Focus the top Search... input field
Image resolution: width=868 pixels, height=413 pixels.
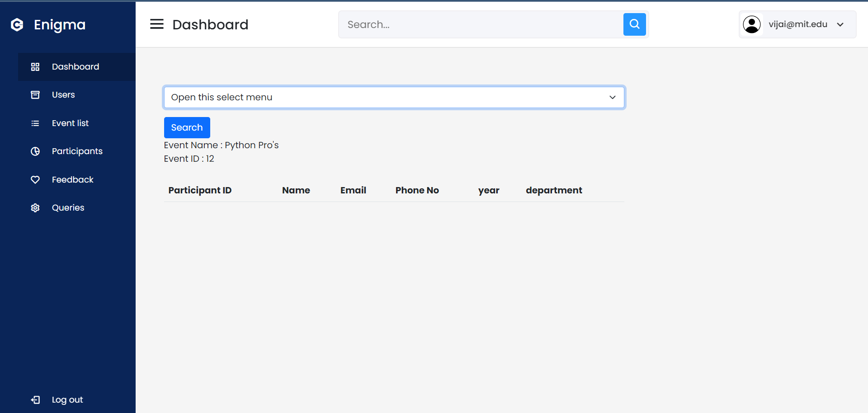[481, 24]
